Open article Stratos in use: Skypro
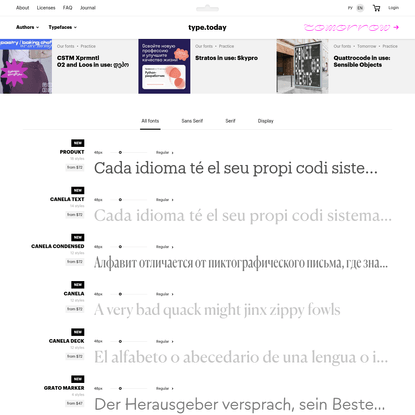The image size is (415, 415). tap(226, 58)
